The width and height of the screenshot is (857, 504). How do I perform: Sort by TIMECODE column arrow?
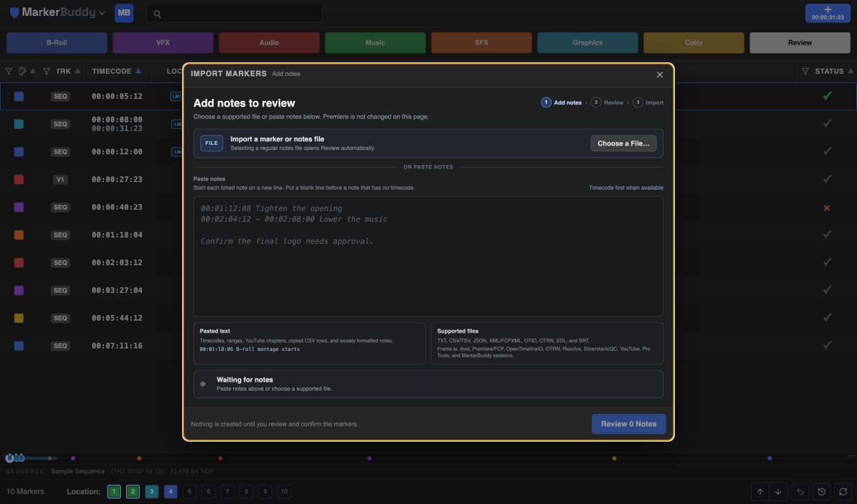138,71
